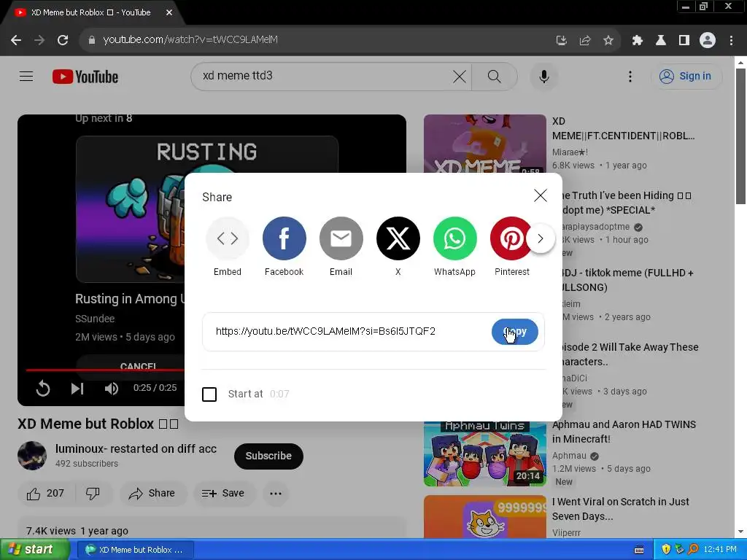Share the video on X

pos(398,238)
